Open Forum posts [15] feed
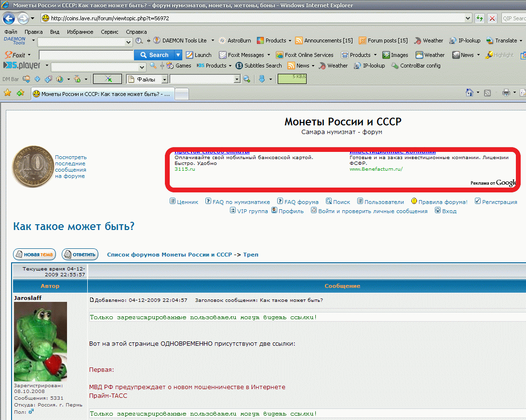 click(x=383, y=41)
